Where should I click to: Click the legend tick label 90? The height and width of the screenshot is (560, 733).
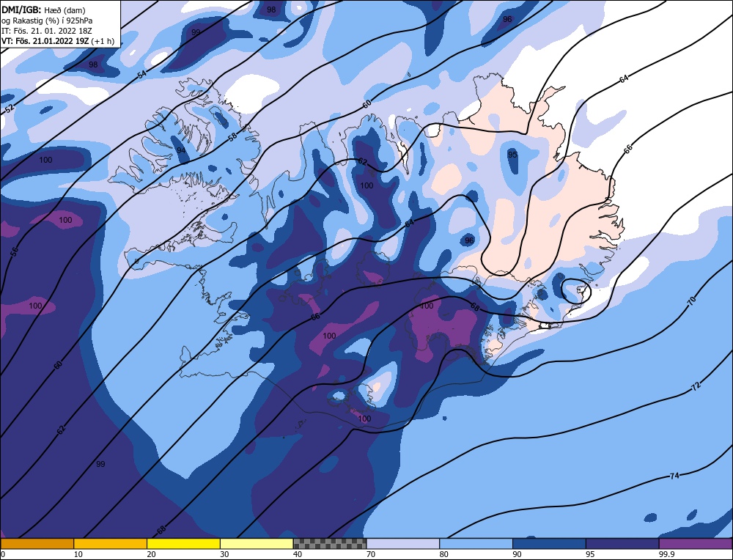pyautogui.click(x=517, y=554)
